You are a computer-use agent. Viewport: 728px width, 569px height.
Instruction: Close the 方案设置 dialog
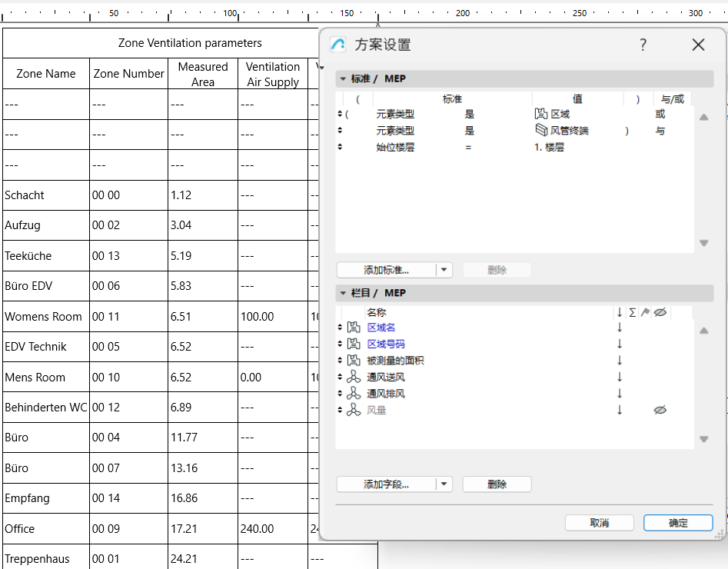tap(698, 45)
